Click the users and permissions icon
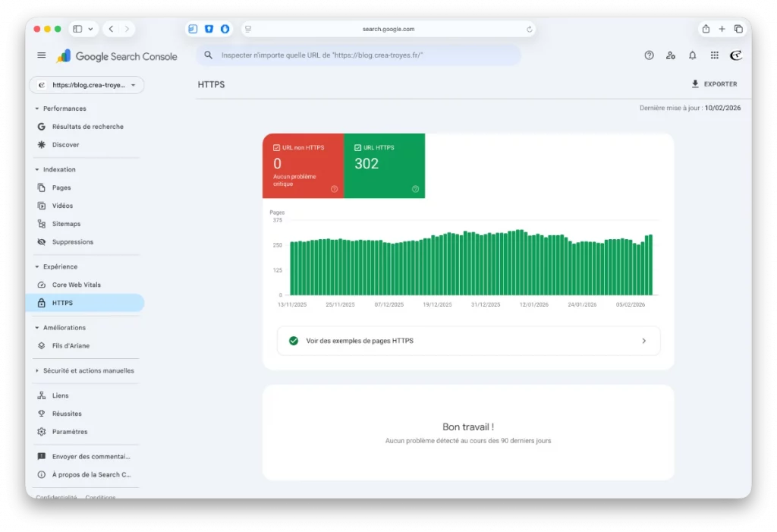Image resolution: width=777 pixels, height=532 pixels. tap(671, 55)
